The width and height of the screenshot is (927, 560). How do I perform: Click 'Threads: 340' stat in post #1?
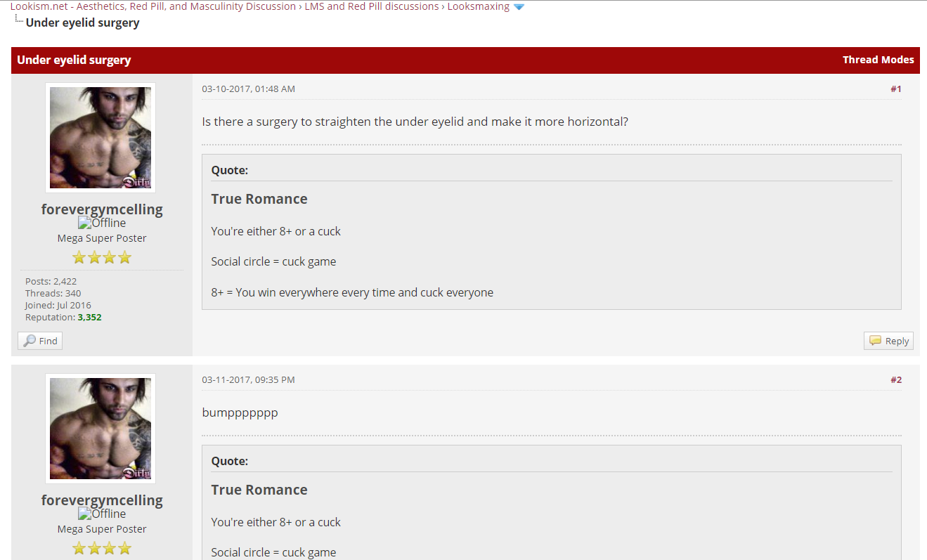[x=53, y=294]
